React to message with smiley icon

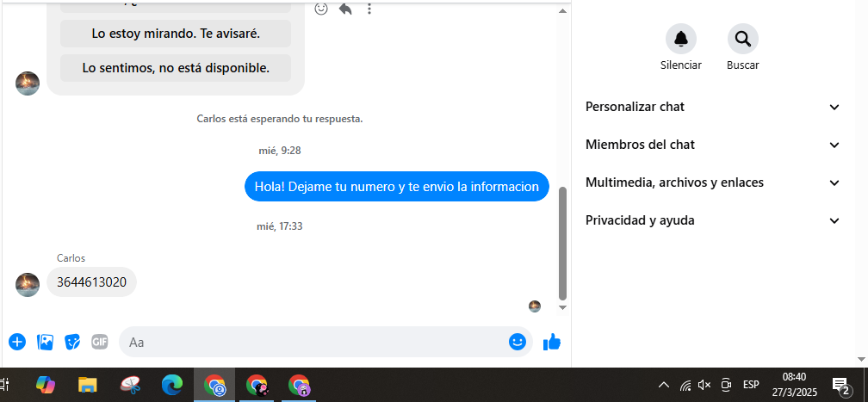tap(321, 9)
